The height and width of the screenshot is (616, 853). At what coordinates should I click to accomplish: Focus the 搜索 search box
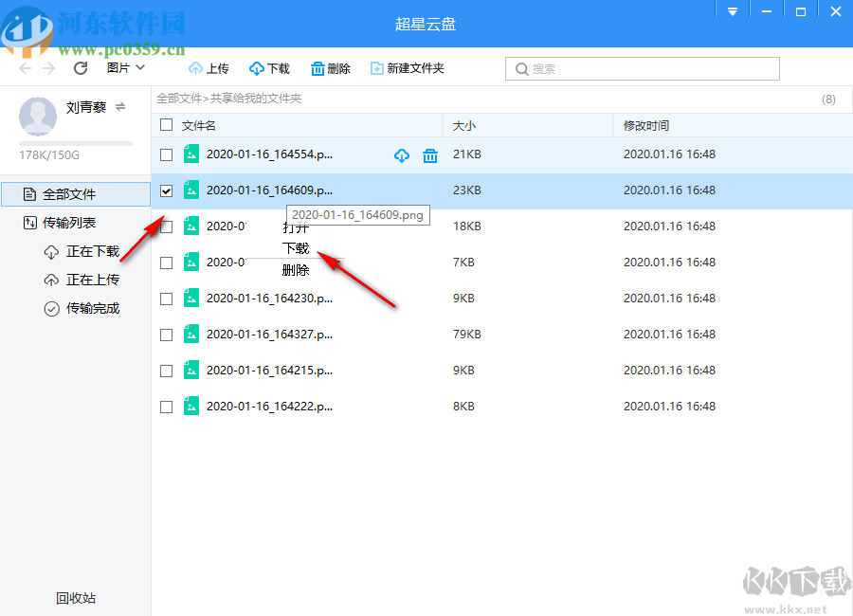pos(642,68)
